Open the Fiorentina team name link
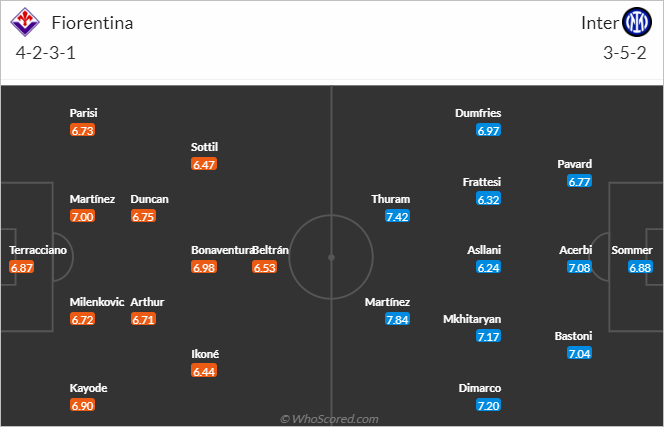Image resolution: width=664 pixels, height=427 pixels. pos(92,23)
